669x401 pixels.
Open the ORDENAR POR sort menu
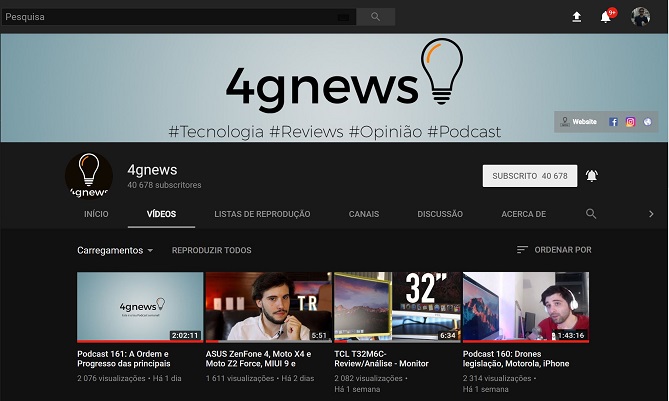pyautogui.click(x=554, y=250)
